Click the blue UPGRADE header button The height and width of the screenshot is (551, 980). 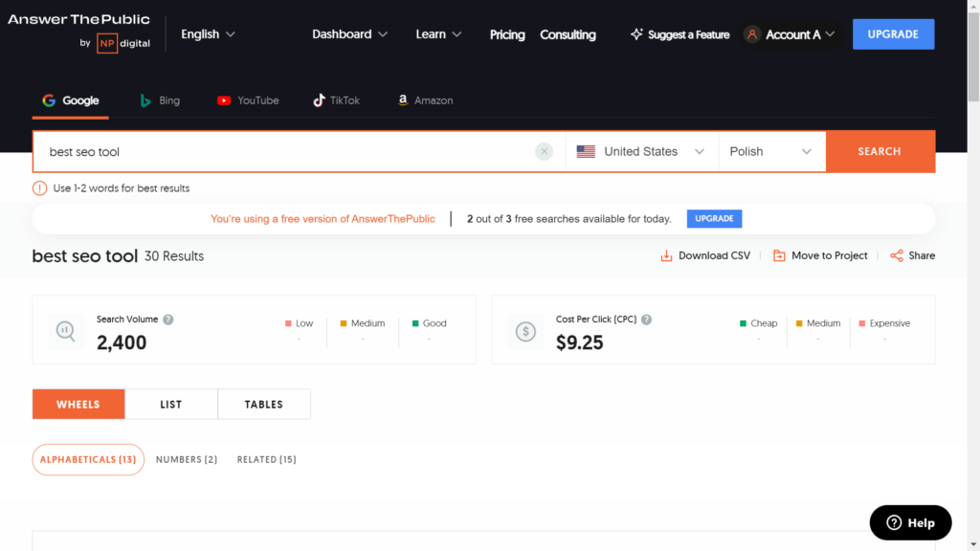(x=893, y=34)
